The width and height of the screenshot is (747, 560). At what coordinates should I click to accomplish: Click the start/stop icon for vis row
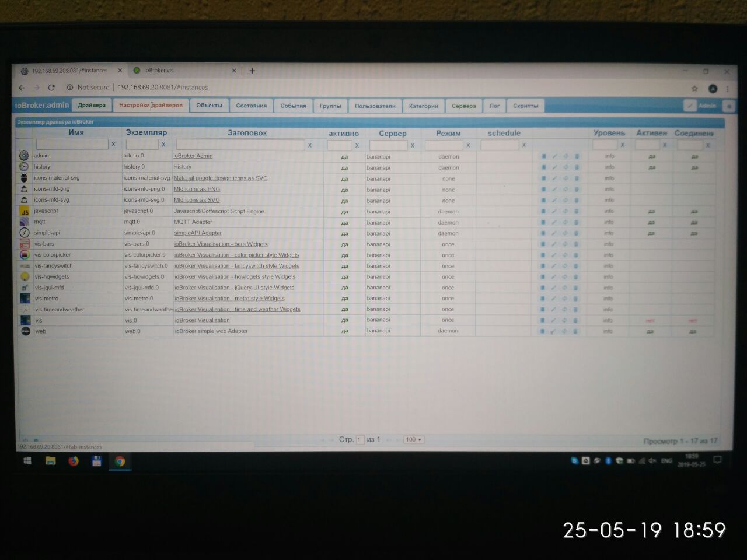(x=543, y=320)
